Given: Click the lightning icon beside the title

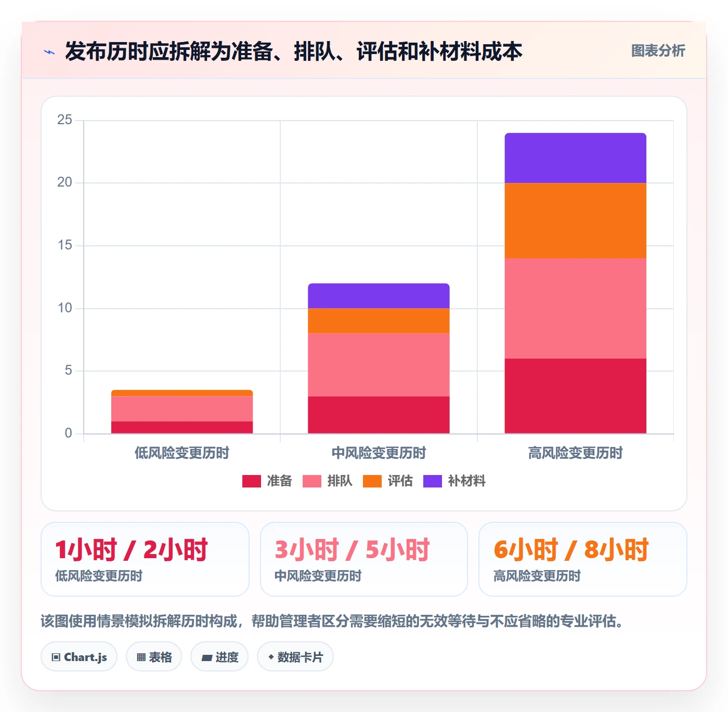Looking at the screenshot, I should pyautogui.click(x=49, y=52).
